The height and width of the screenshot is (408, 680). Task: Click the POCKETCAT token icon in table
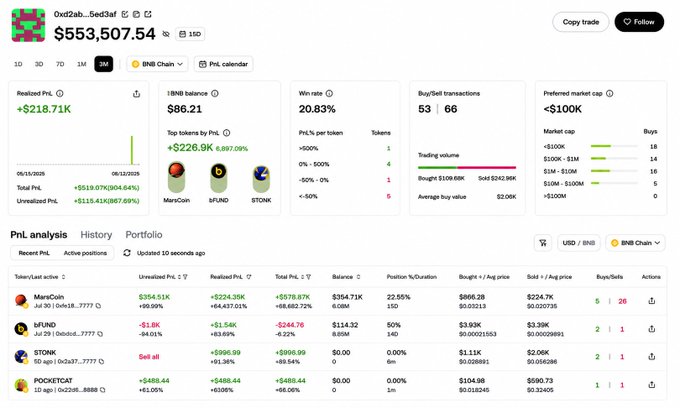point(21,385)
